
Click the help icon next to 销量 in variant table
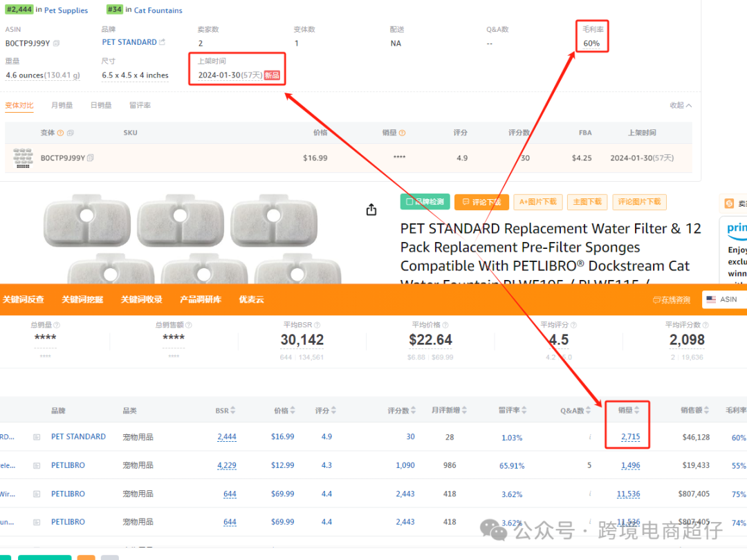point(402,133)
